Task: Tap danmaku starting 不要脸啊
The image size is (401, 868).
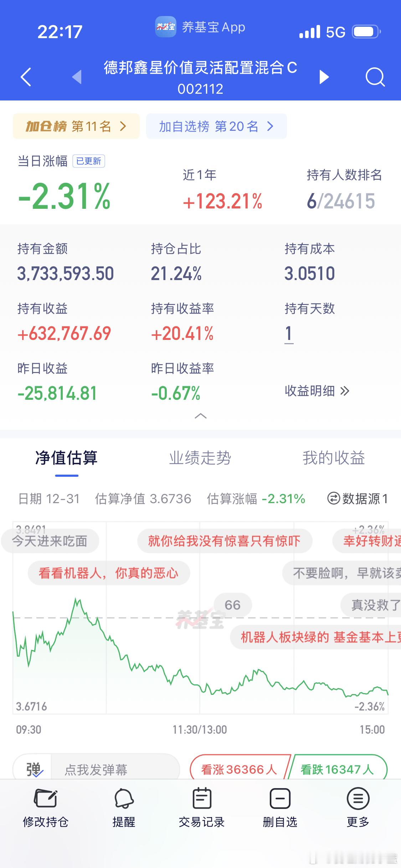Action: coord(342,573)
